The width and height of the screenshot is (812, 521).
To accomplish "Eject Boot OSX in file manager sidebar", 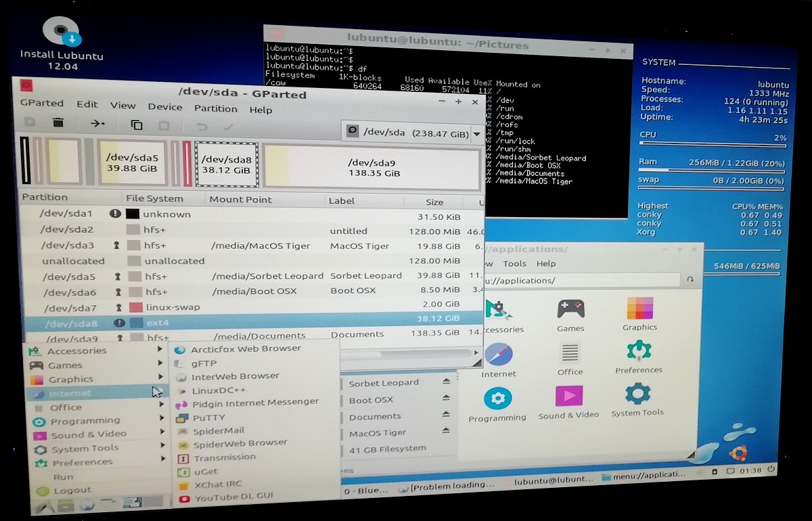I will [x=446, y=399].
